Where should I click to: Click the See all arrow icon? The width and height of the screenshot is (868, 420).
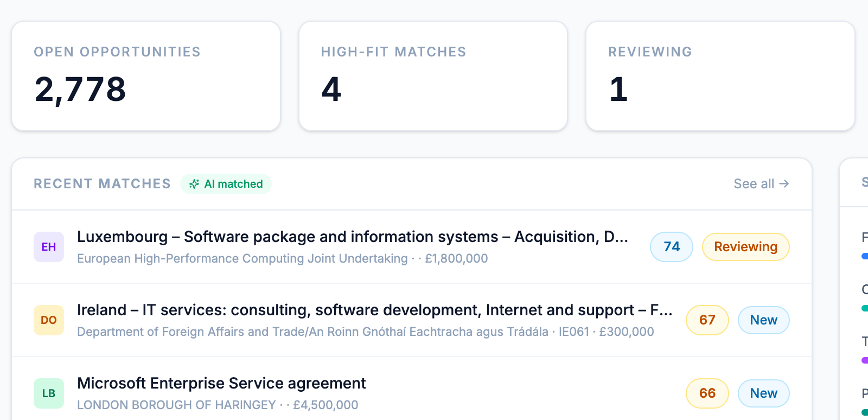(784, 184)
